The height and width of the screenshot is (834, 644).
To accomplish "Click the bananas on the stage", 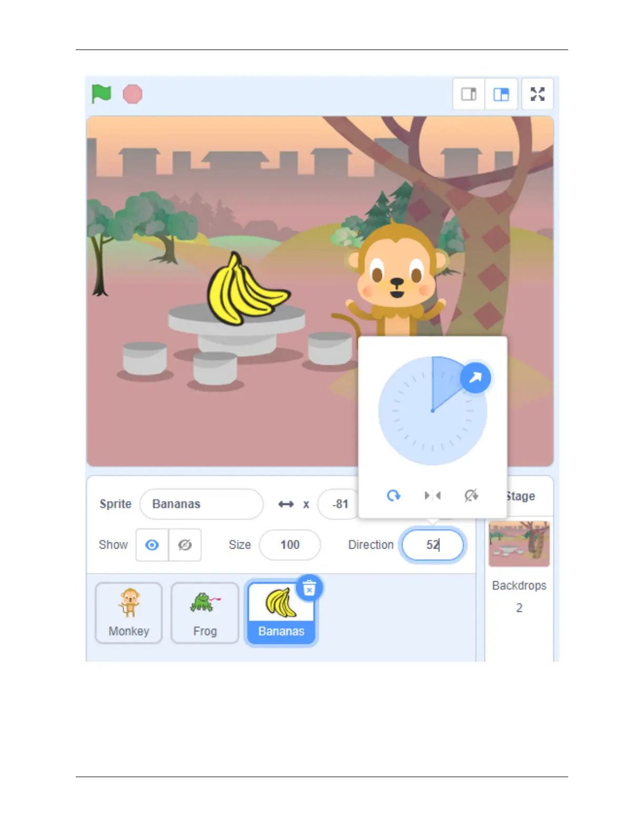I will [246, 289].
